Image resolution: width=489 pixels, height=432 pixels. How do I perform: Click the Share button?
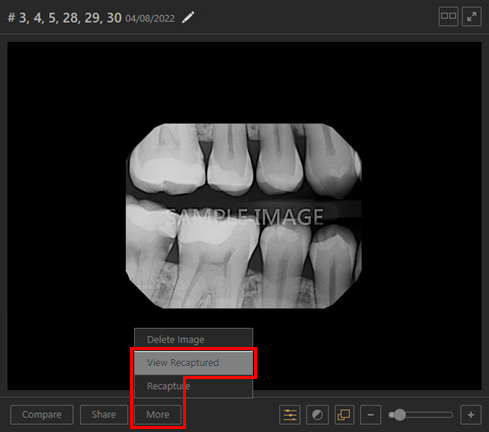(104, 415)
